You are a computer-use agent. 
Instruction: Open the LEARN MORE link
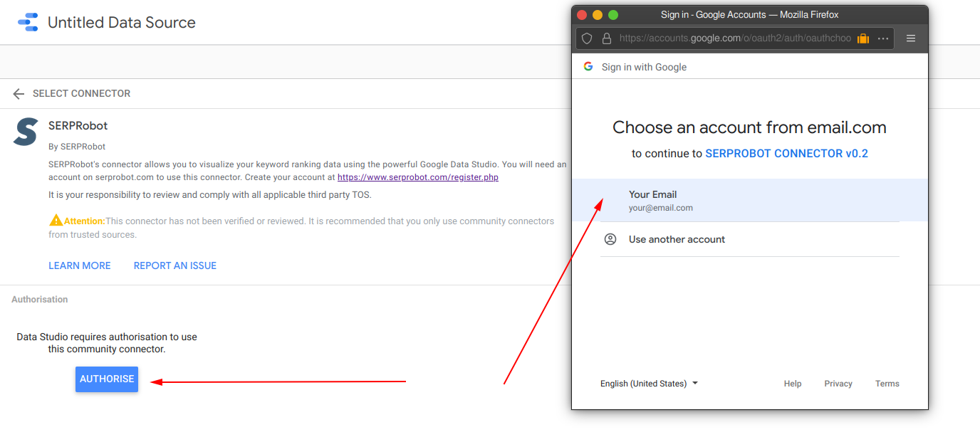click(80, 265)
